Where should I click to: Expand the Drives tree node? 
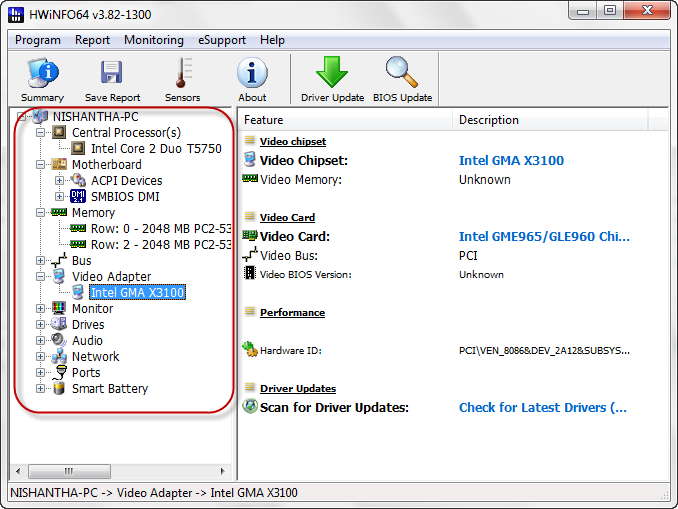click(40, 324)
